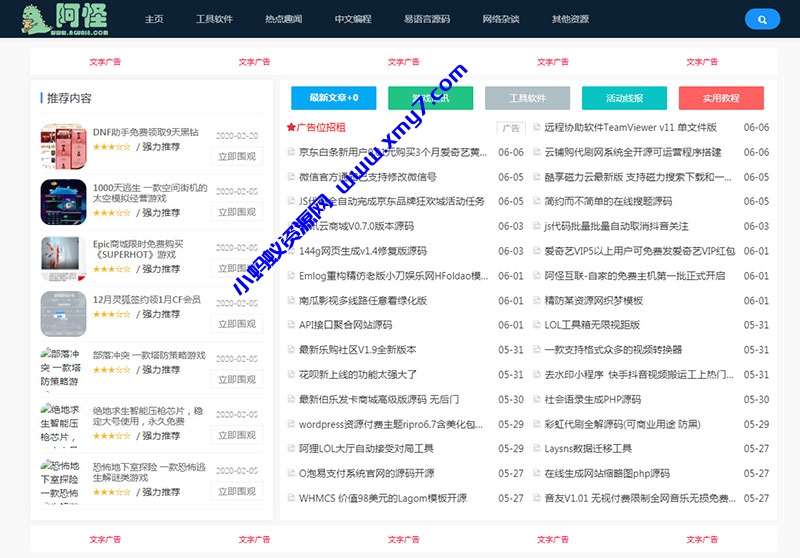
Task: Open 144g网页生成v1.4修复版源码 article
Action: tap(363, 251)
